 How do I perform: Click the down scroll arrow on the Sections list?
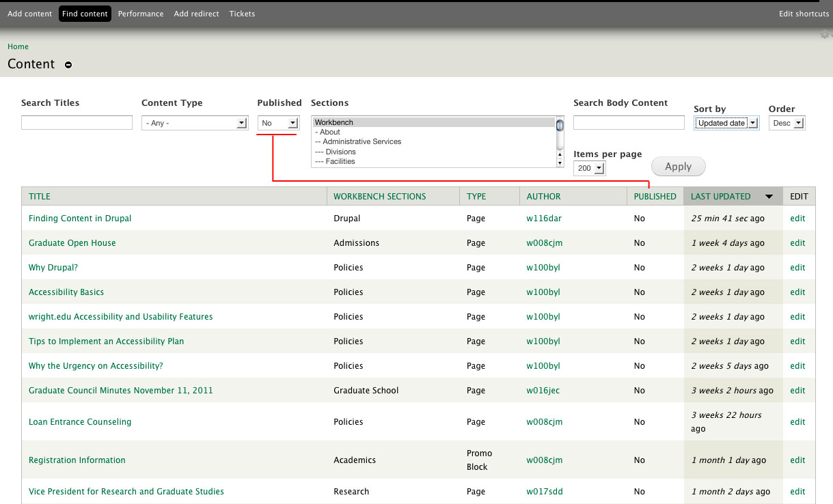tap(560, 163)
